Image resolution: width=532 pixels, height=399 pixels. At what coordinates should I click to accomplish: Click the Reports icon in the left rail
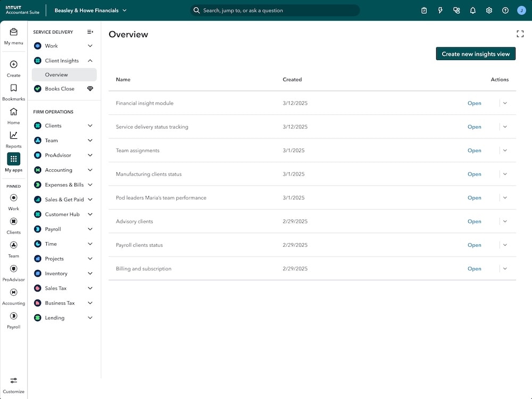[x=13, y=137]
